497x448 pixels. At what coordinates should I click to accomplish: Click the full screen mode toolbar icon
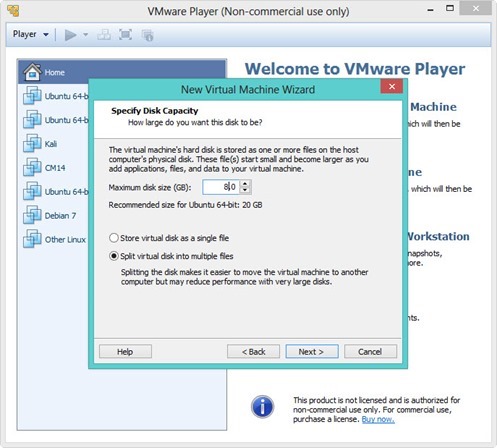(x=125, y=35)
